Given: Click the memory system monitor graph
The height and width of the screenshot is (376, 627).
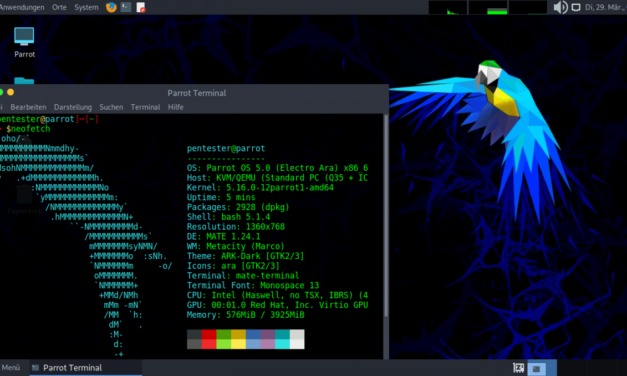Looking at the screenshot, I should (x=488, y=7).
